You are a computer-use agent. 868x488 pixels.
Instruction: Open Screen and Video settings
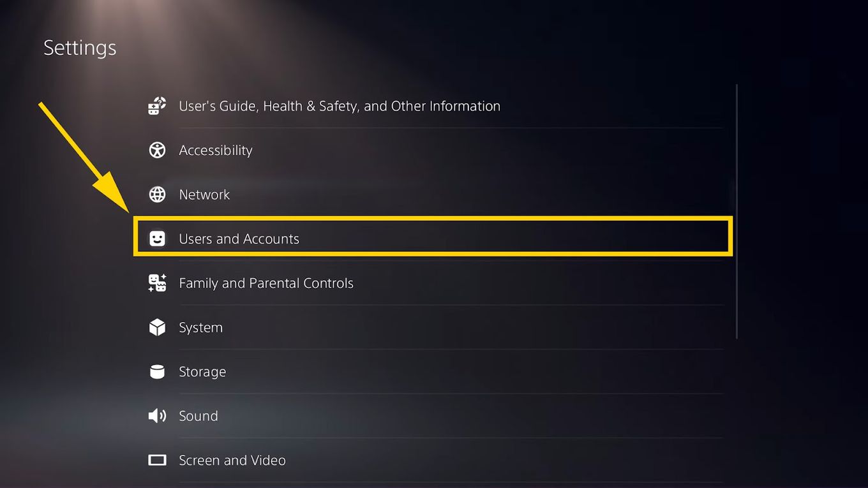(232, 460)
